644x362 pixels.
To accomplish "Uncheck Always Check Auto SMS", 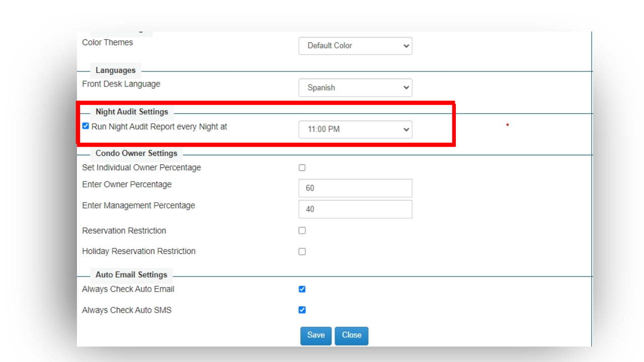I will pyautogui.click(x=302, y=310).
